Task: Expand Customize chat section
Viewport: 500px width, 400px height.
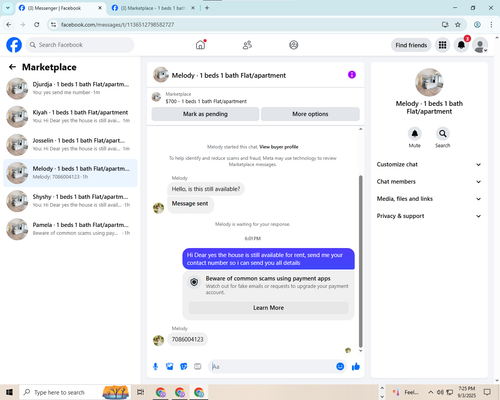Action: point(429,164)
